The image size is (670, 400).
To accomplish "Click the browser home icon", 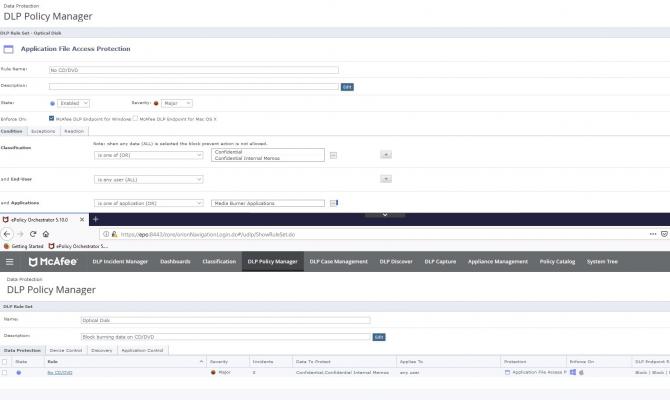I will 46,234.
